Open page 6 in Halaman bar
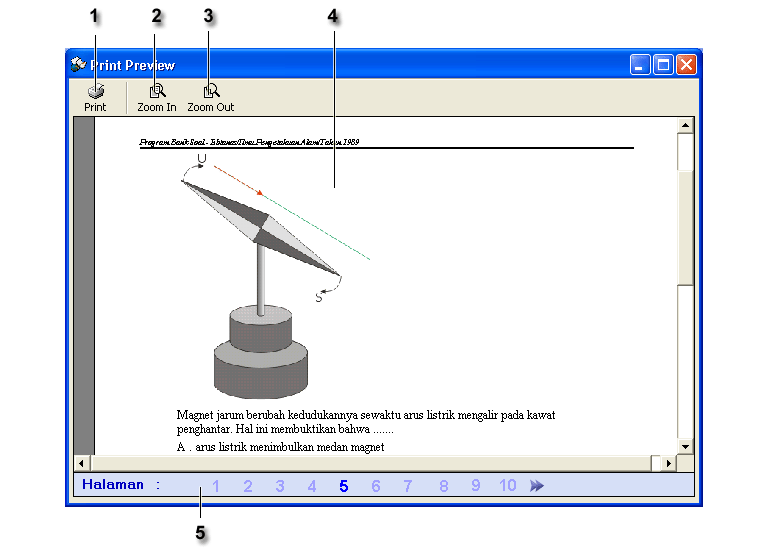Image resolution: width=768 pixels, height=557 pixels. pyautogui.click(x=376, y=486)
